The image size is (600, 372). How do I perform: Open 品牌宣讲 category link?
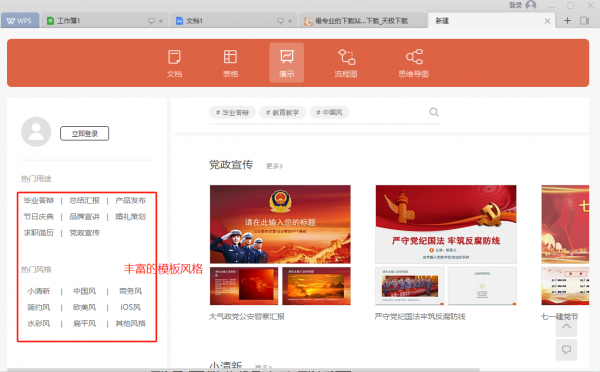point(84,217)
